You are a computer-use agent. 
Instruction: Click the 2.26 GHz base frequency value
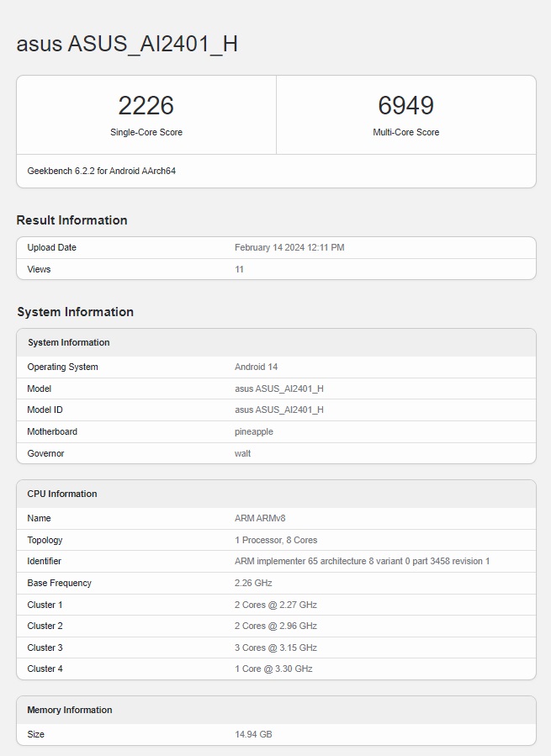click(x=253, y=583)
